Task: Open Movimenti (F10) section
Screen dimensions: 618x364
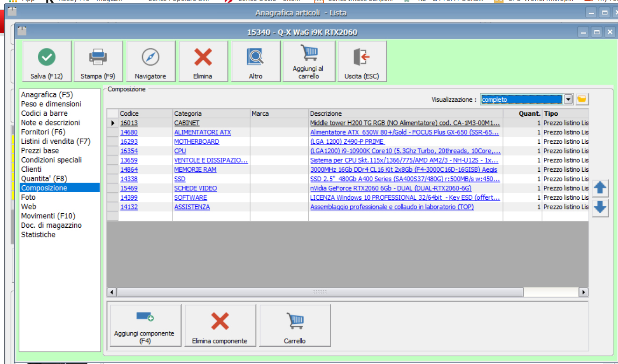Action: pos(48,216)
